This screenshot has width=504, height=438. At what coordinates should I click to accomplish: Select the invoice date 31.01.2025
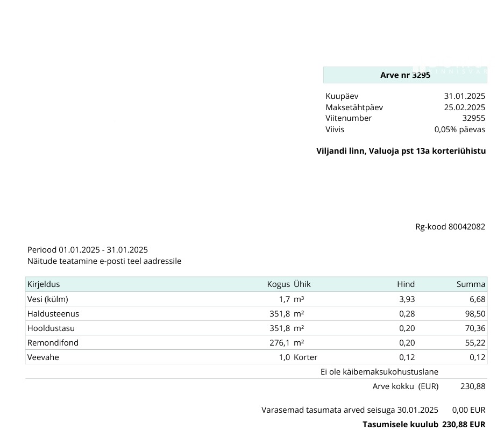[x=464, y=96]
